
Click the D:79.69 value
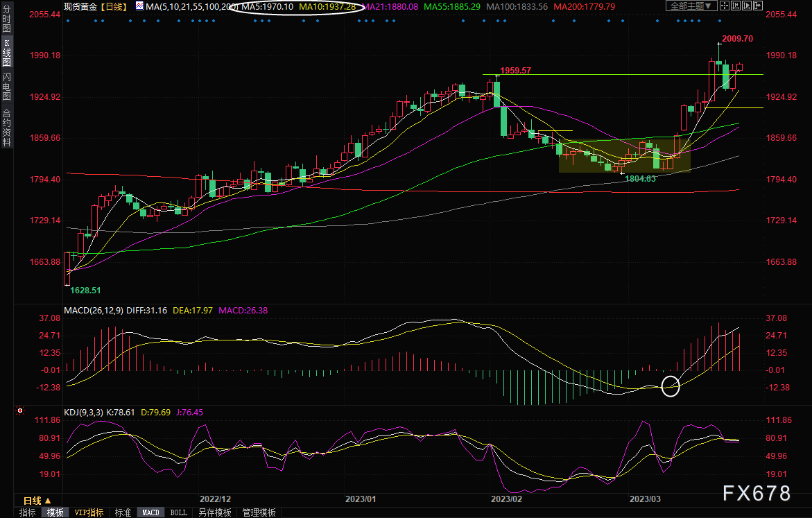(156, 413)
